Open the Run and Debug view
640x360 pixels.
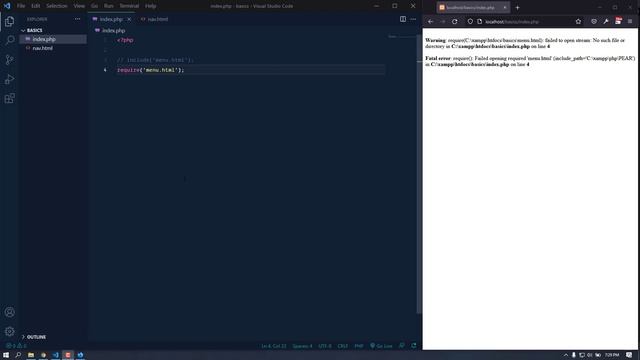click(9, 79)
